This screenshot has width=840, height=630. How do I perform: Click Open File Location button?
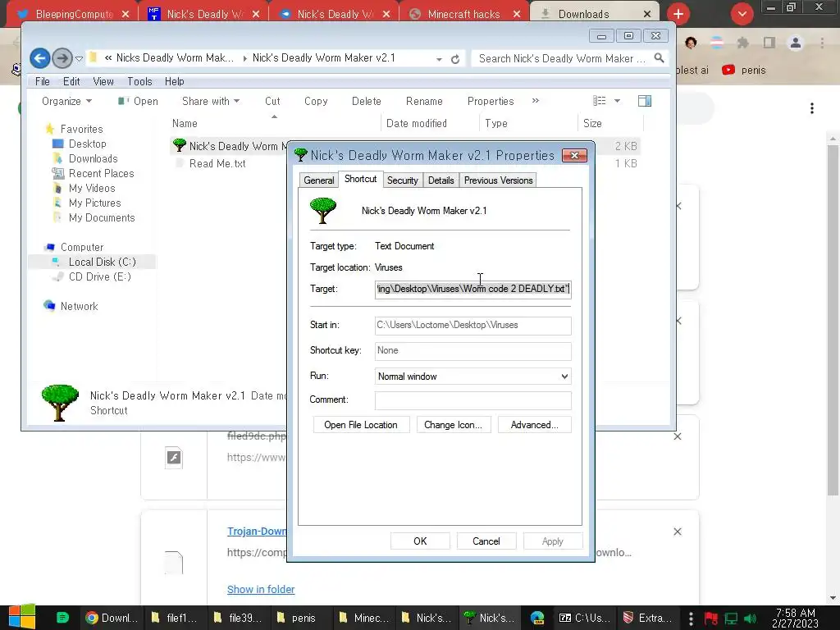click(x=361, y=425)
